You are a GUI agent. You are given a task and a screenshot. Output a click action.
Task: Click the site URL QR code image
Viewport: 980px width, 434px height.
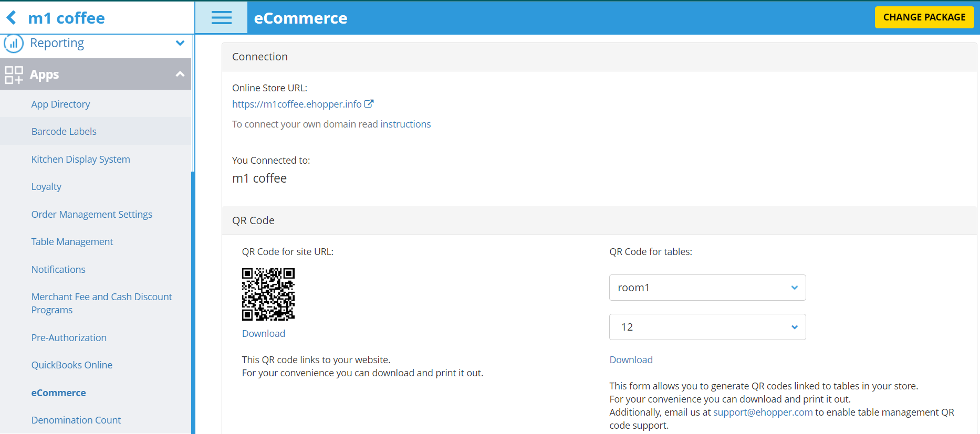(x=268, y=294)
